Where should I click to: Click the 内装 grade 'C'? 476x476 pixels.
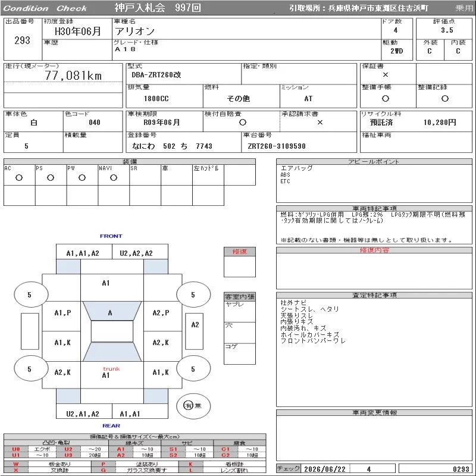[458, 51]
